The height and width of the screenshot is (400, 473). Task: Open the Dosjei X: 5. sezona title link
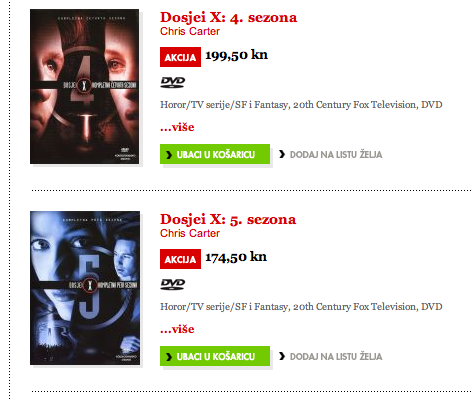click(x=228, y=220)
